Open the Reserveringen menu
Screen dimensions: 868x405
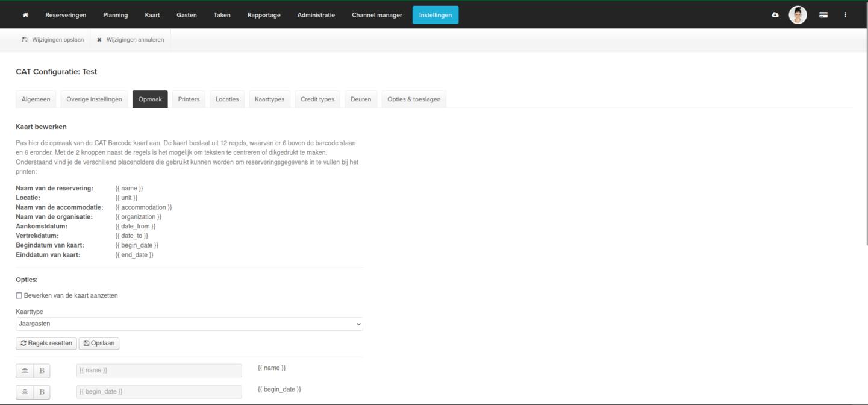(x=66, y=15)
